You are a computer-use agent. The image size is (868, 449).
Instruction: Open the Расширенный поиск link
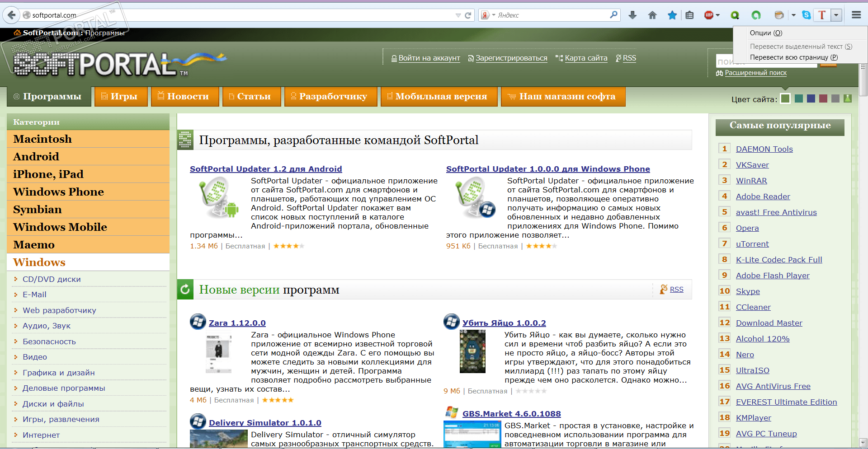coord(756,73)
